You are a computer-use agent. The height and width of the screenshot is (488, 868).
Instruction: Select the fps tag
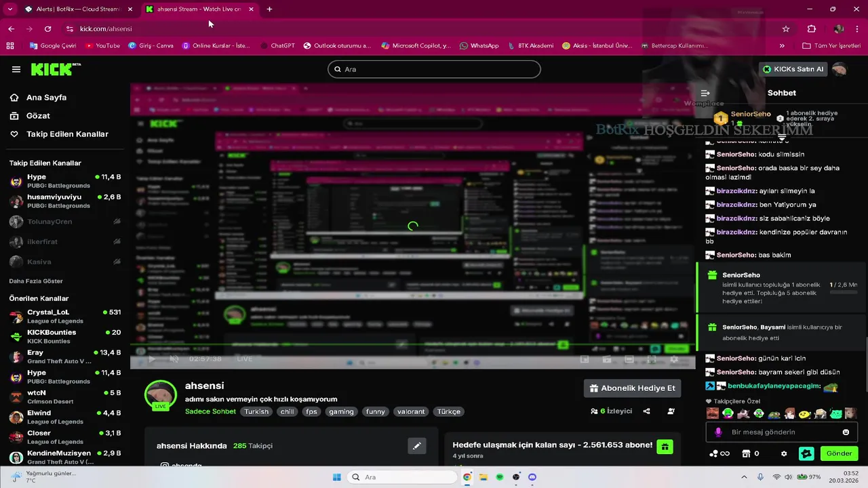click(x=311, y=411)
